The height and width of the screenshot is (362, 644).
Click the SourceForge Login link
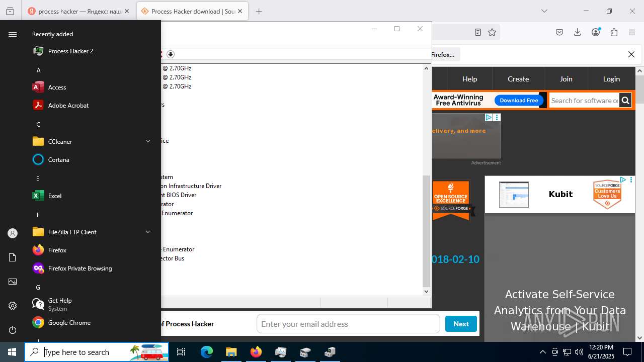point(611,79)
